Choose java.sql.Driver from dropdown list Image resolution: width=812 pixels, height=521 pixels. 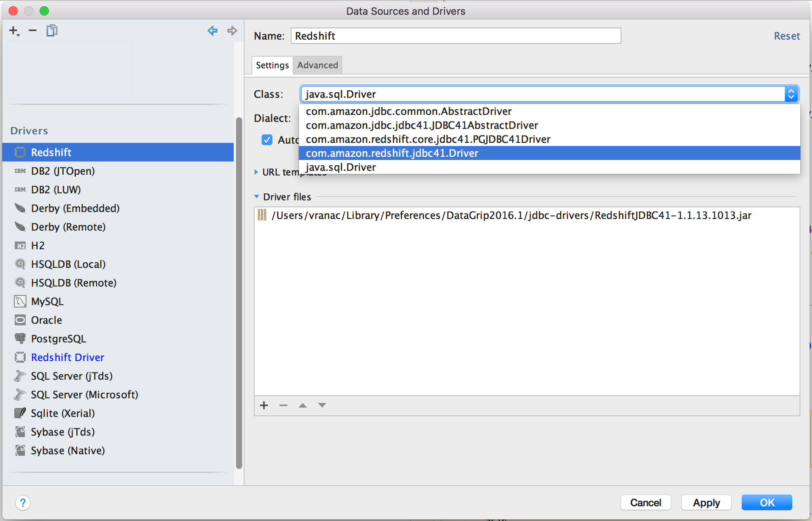[x=549, y=167]
